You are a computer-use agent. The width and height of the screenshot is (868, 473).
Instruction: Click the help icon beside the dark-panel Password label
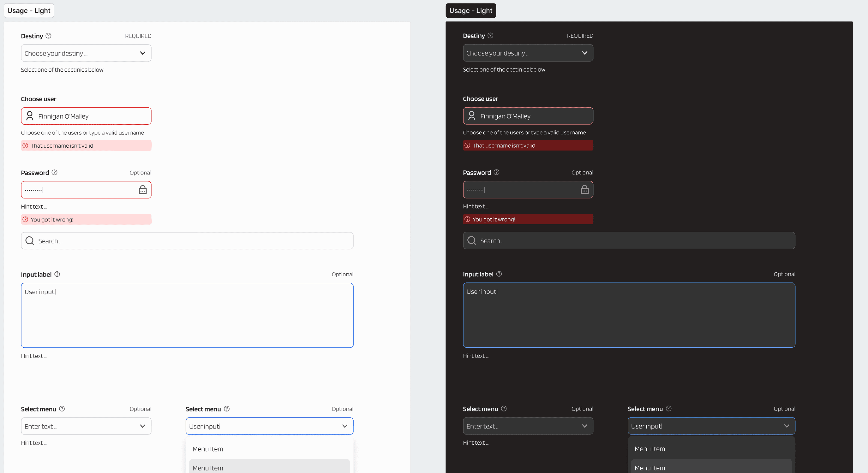point(496,172)
